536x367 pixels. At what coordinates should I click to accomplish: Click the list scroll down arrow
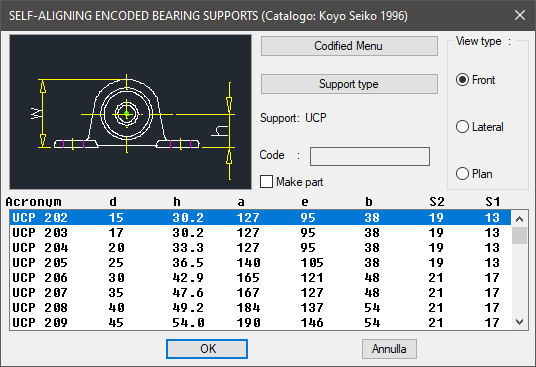point(519,322)
